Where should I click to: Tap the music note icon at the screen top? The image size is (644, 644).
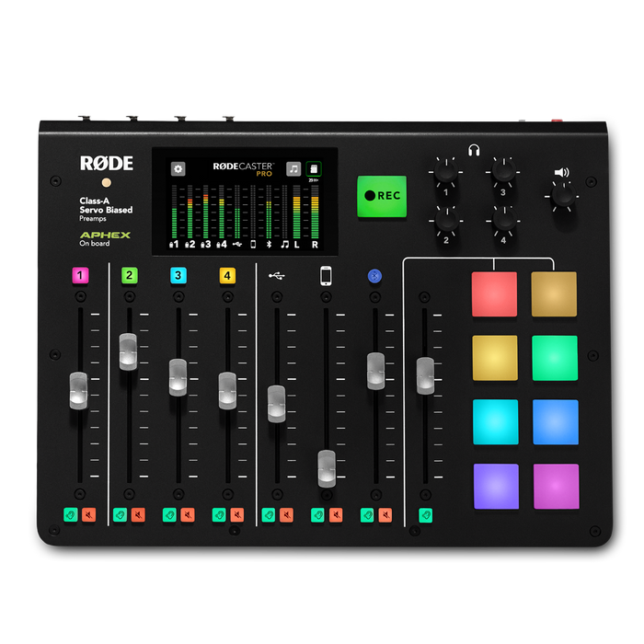pos(293,168)
